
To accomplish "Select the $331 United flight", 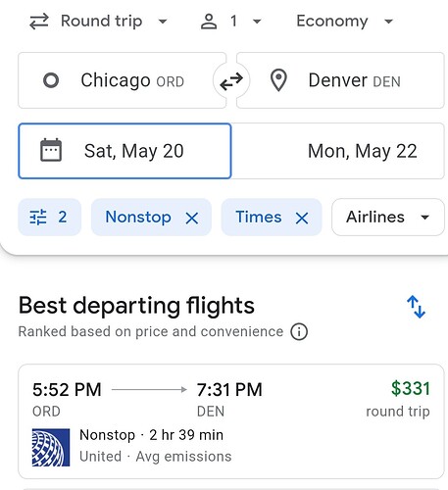I will pos(231,421).
